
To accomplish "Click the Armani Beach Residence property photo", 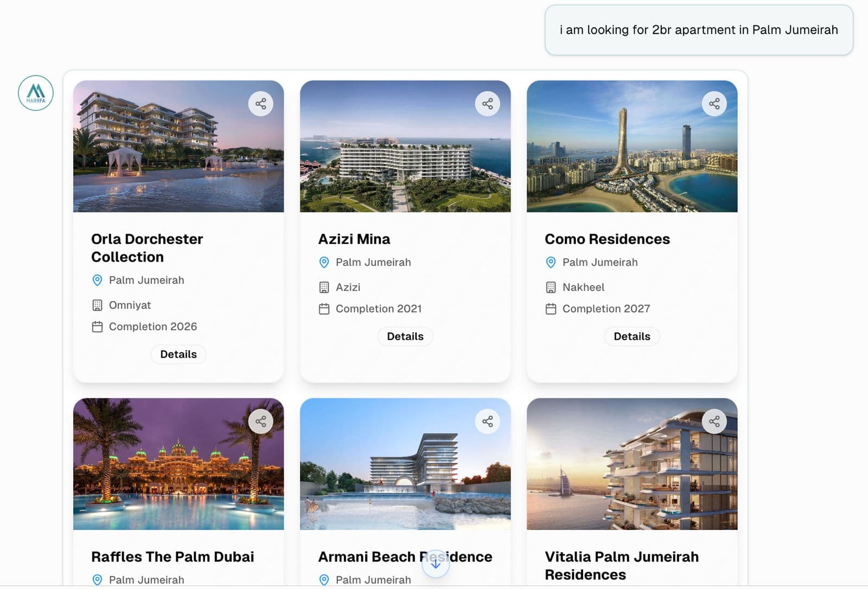I will [405, 465].
